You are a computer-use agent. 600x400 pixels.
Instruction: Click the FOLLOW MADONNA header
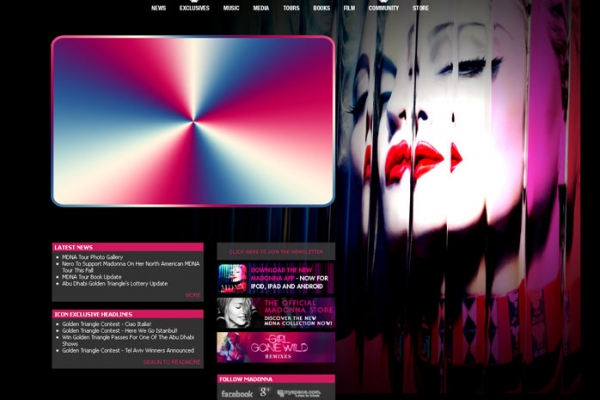(276, 379)
